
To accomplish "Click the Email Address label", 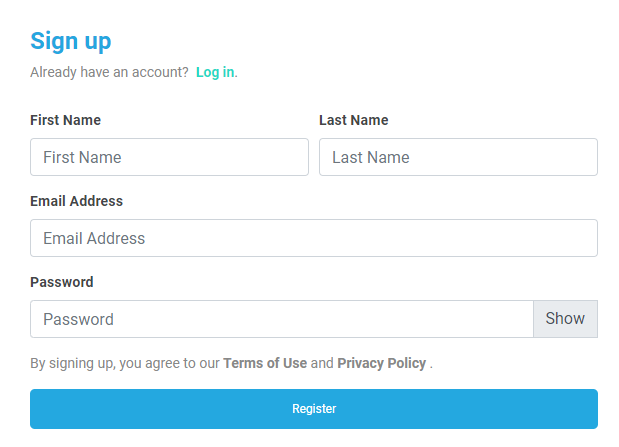I will [x=77, y=201].
